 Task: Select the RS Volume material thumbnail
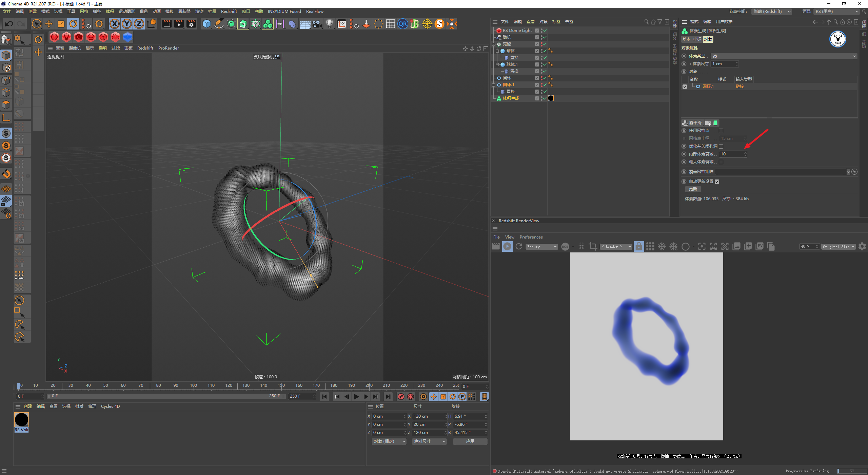click(21, 420)
